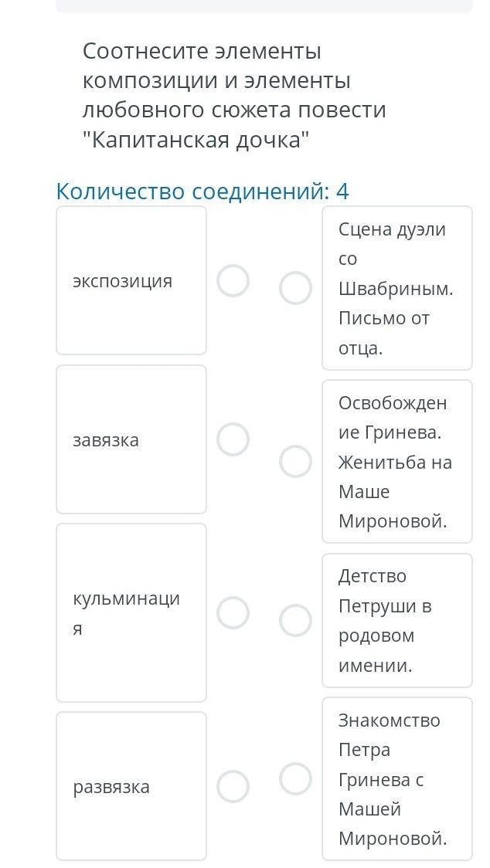The image size is (490, 868).
Task: Click the завязка term box
Action: (x=131, y=439)
